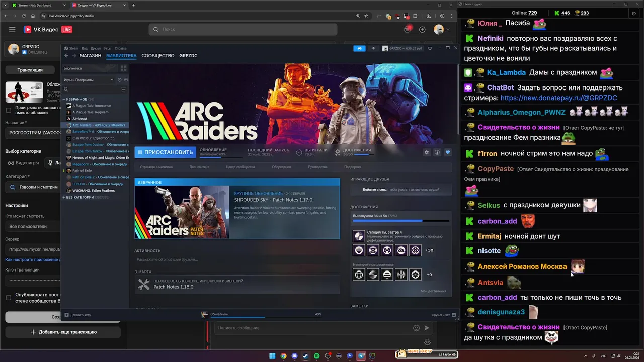The width and height of the screenshot is (644, 362).
Task: Click the recent activity clock sort icon
Action: pos(120,80)
